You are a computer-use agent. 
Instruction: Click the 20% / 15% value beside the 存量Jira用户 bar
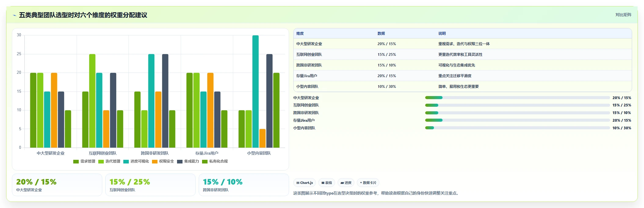point(622,120)
